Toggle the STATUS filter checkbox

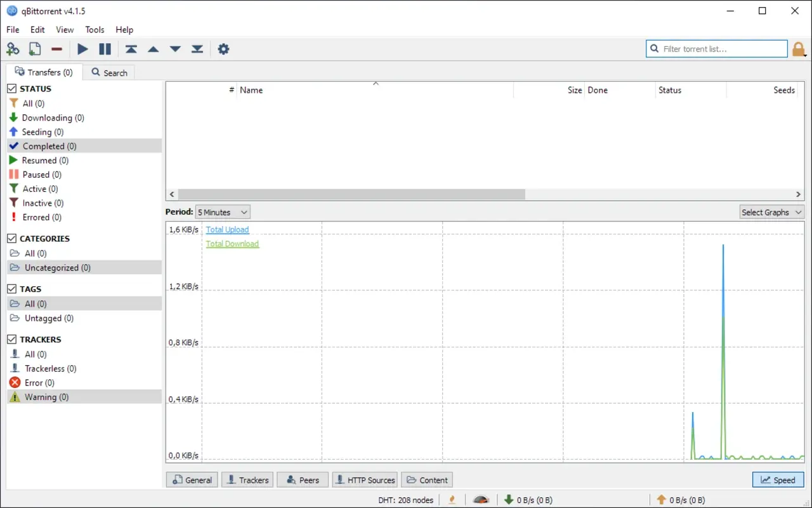[x=10, y=88]
